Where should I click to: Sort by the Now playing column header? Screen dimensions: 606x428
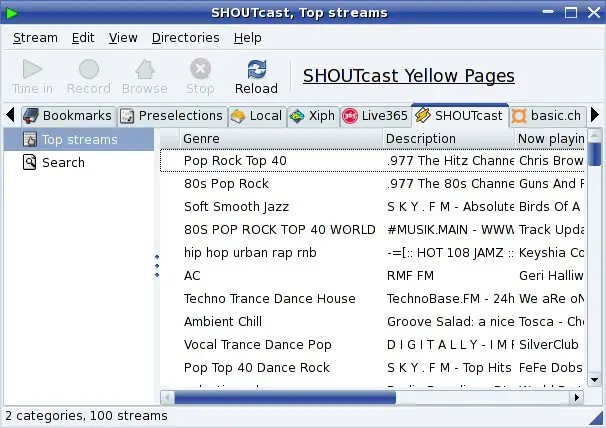tap(550, 138)
